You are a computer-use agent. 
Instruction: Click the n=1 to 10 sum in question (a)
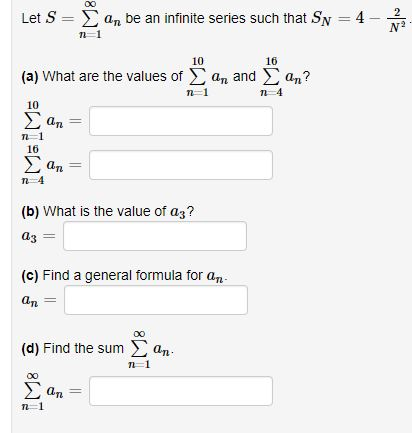click(x=208, y=77)
